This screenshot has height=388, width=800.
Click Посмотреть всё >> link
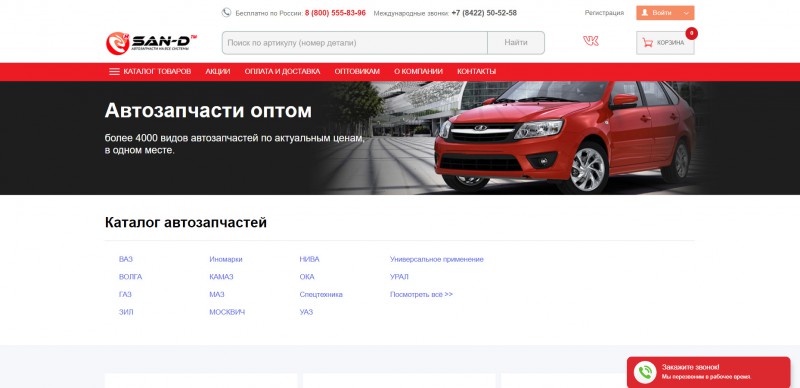421,295
